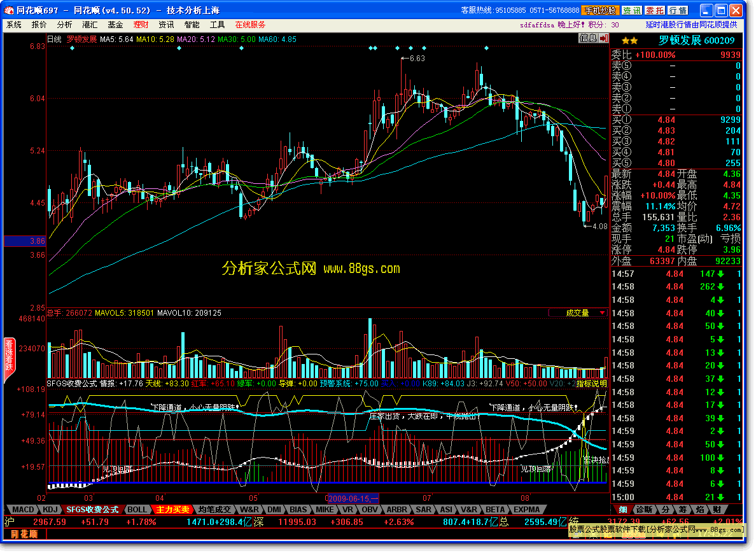
Task: Click the 信息 button above the chart
Action: 588,39
